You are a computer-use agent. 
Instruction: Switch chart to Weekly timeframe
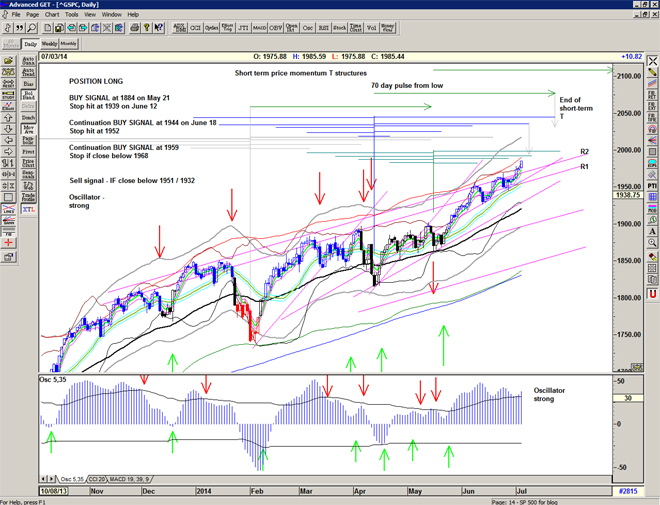pyautogui.click(x=49, y=44)
